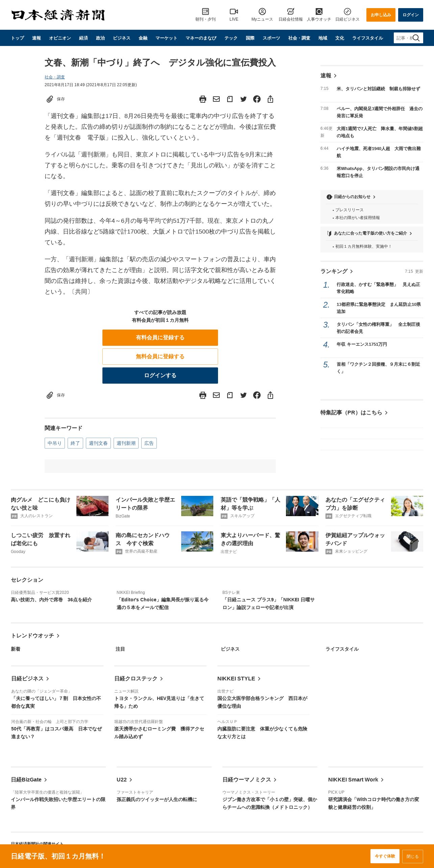Image resolution: width=434 pixels, height=868 pixels.
Task: Click the bottom envelope mail icon
Action: (x=216, y=395)
